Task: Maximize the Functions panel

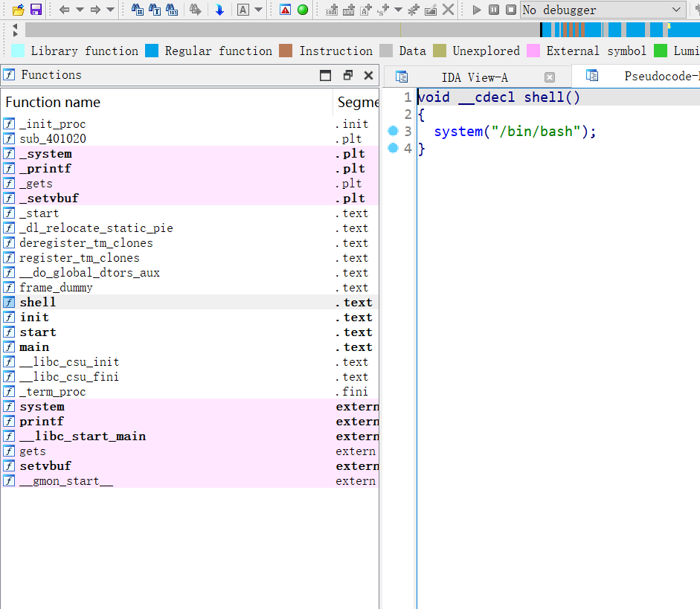Action: [325, 75]
